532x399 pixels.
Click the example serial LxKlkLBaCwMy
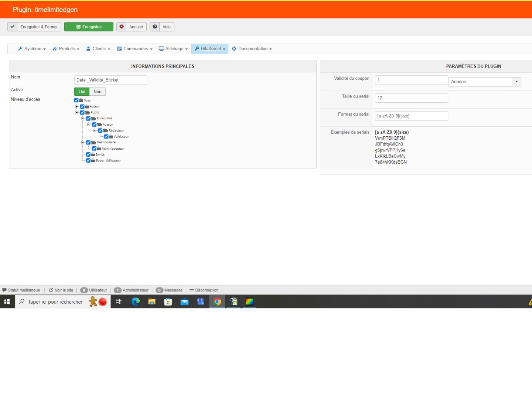[390, 156]
